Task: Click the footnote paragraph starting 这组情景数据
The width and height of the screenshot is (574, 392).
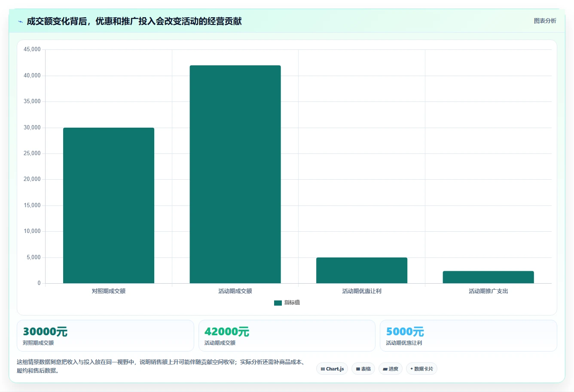Action: point(162,366)
